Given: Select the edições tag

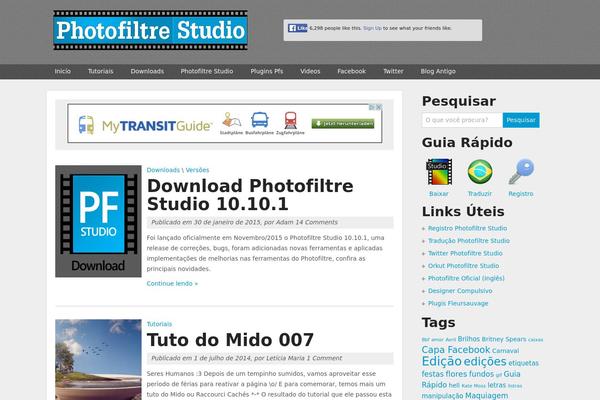Looking at the screenshot, I should point(485,361).
